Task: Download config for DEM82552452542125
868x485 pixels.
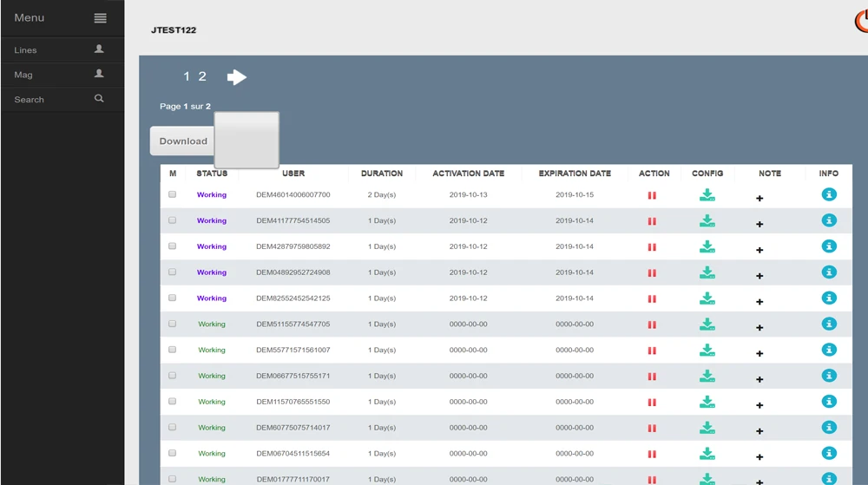Action: (707, 298)
